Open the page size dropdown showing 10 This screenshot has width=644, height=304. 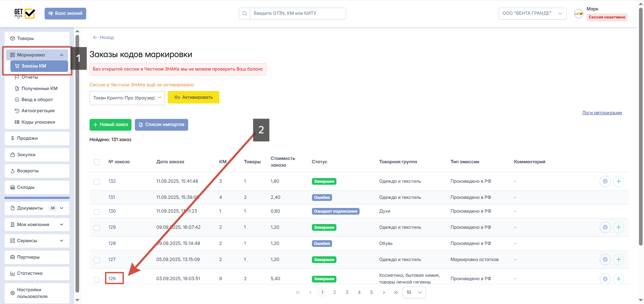pyautogui.click(x=414, y=292)
